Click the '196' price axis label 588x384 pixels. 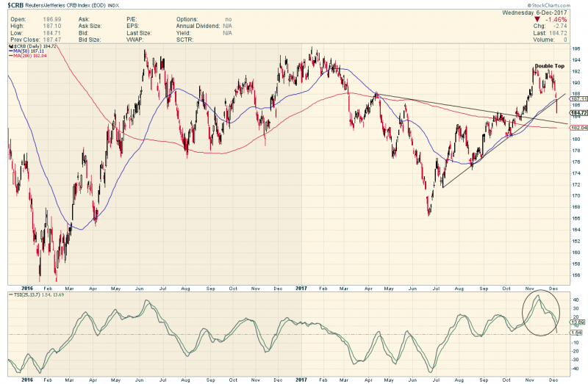point(576,48)
